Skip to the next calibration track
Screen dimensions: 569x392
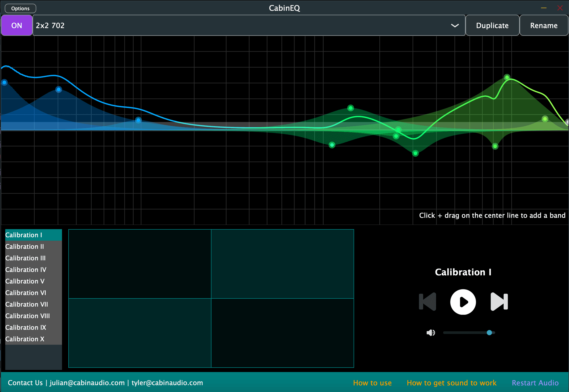click(x=499, y=302)
